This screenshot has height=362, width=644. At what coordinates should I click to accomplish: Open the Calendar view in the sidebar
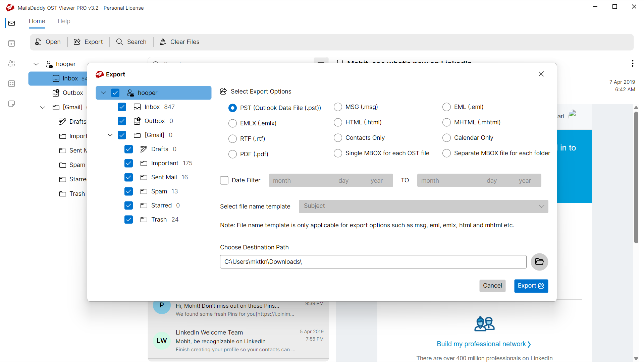(12, 44)
